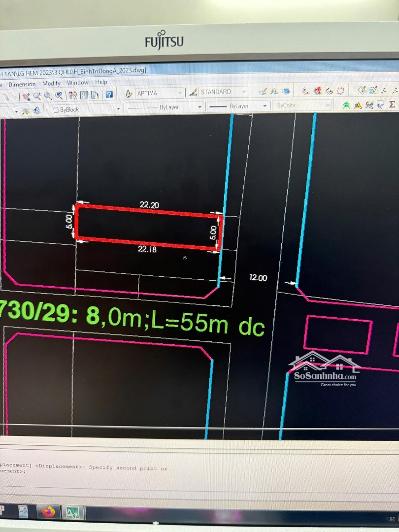The image size is (399, 532).
Task: Open the Modify menu
Action: point(51,84)
